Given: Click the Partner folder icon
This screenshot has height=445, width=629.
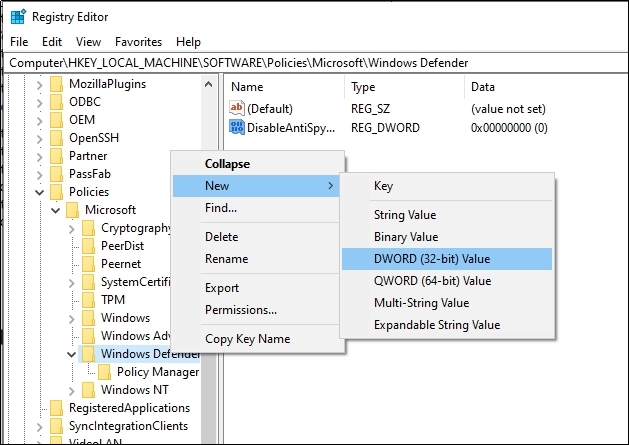Looking at the screenshot, I should pos(57,156).
